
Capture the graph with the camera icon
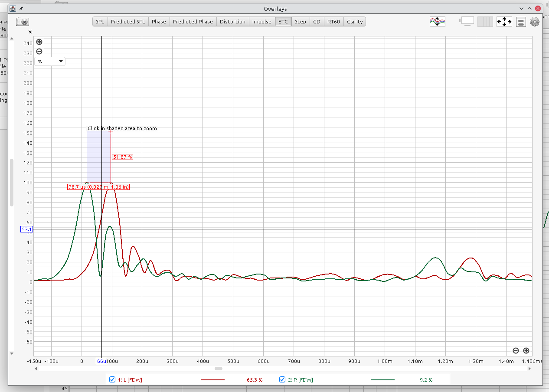(x=23, y=22)
